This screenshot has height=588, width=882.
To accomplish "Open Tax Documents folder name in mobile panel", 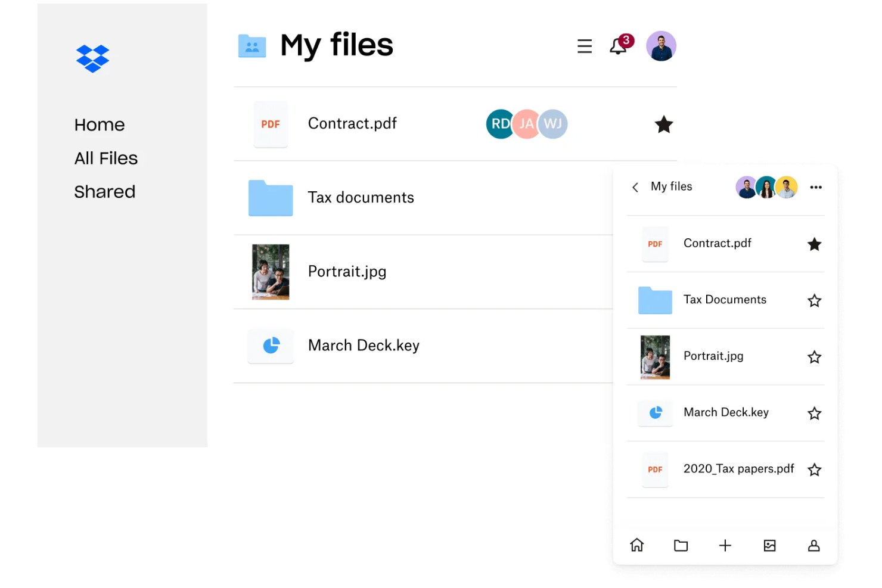I will pos(725,300).
